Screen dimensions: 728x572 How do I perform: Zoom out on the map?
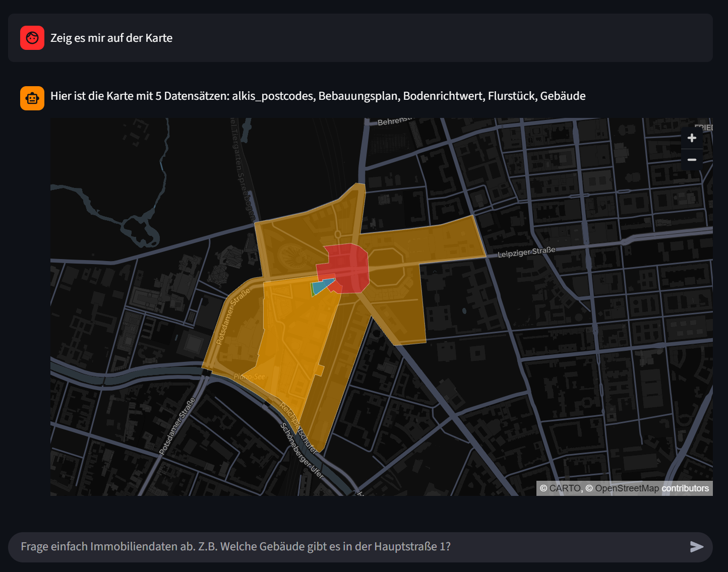click(692, 160)
